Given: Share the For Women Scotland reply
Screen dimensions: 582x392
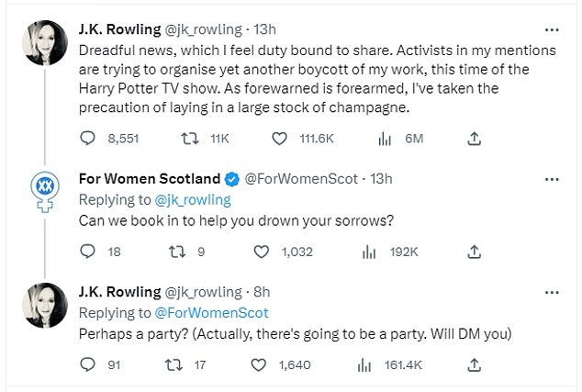Looking at the screenshot, I should click(x=474, y=251).
